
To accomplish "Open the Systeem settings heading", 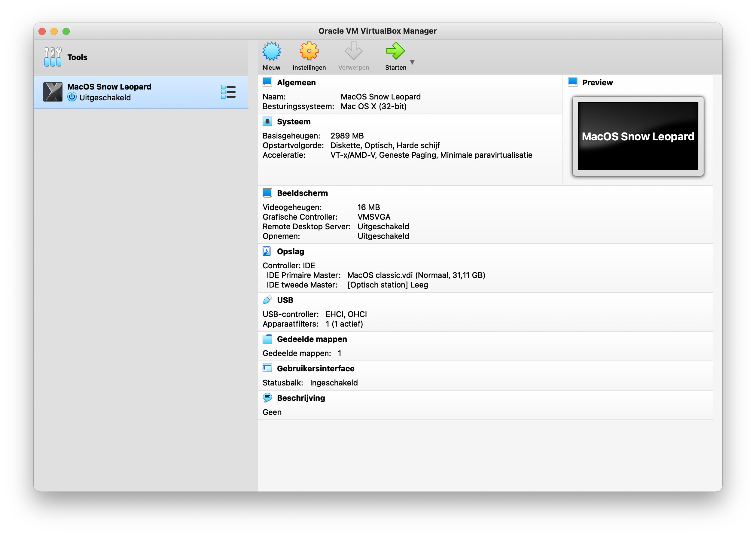I will click(294, 121).
